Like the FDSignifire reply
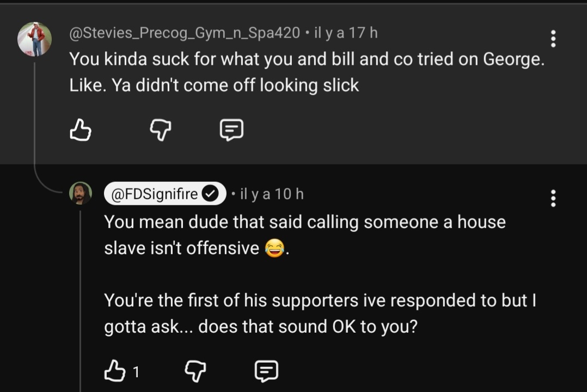This screenshot has height=392, width=587. click(113, 371)
